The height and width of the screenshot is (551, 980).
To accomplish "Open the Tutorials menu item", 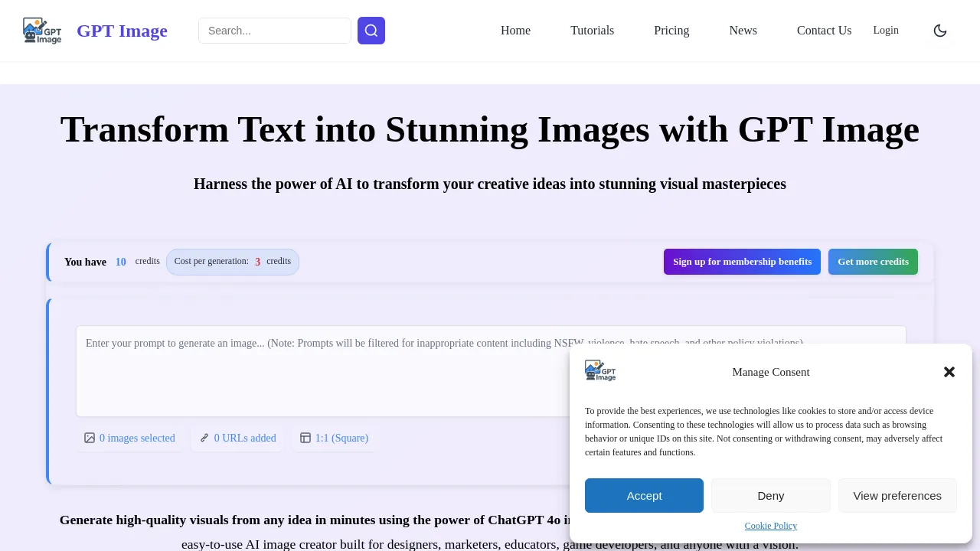I will pos(592,31).
